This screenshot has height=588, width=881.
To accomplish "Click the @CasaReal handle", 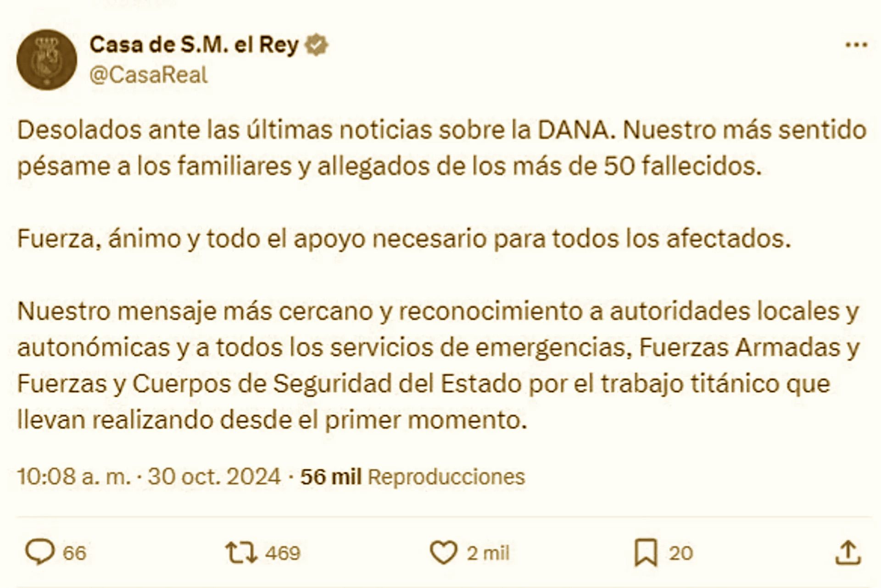I will pyautogui.click(x=149, y=75).
